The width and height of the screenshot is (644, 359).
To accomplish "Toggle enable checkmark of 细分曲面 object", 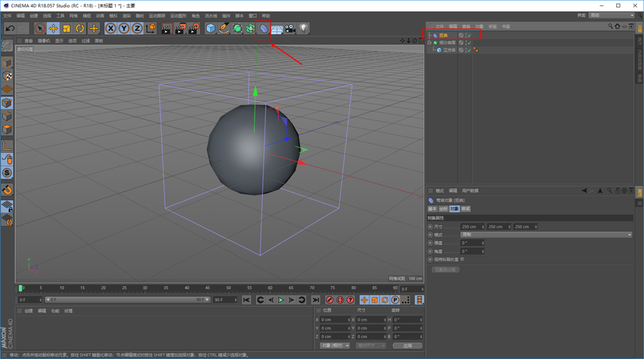I will (x=469, y=43).
